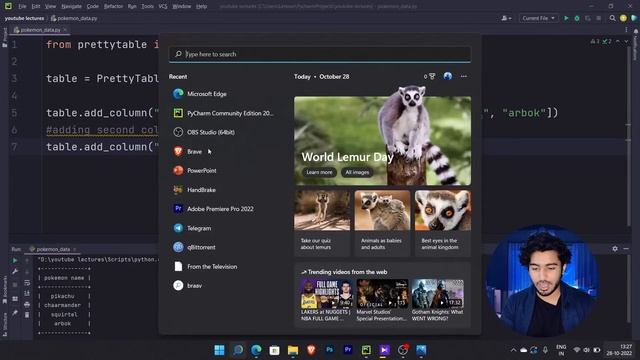This screenshot has width=640, height=360.
Task: Click the profile avatar in search panel
Action: (448, 76)
